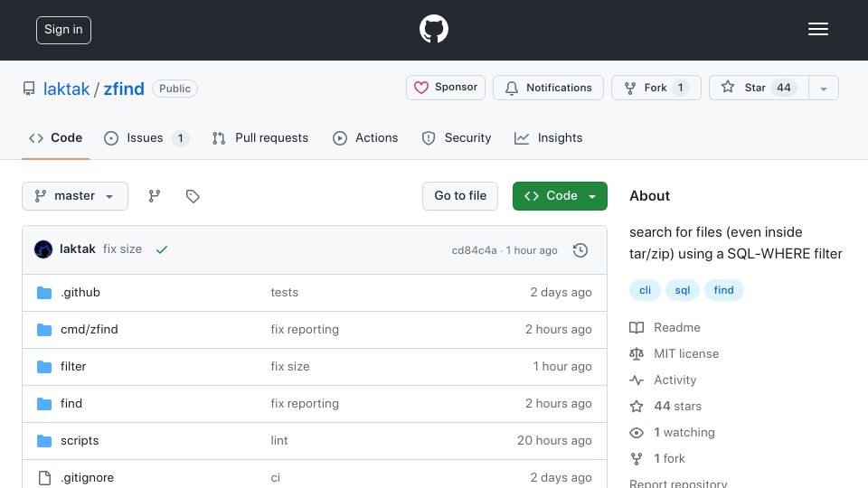Click the green commit status checkmark
The image size is (868, 488).
tap(162, 249)
